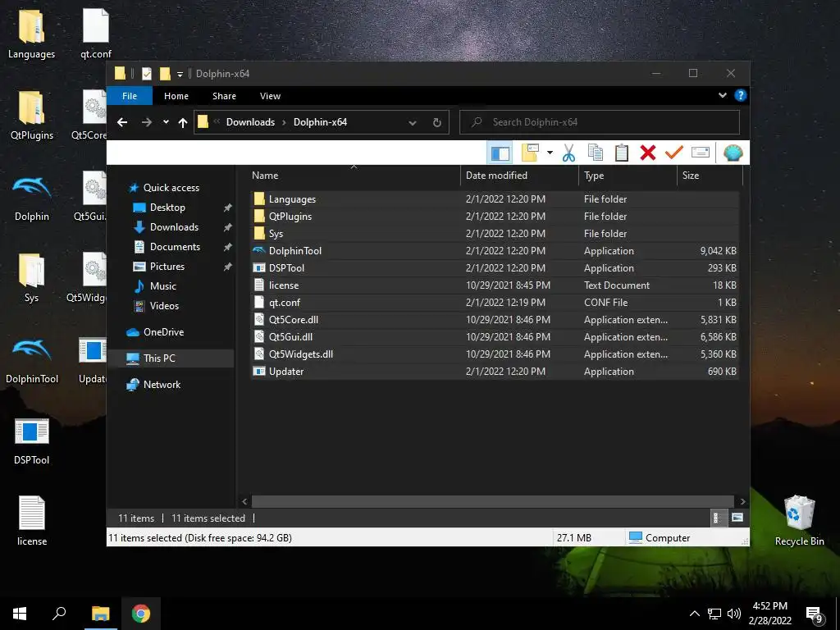Click New folder icon in title bar
This screenshot has height=630, width=840.
(x=165, y=73)
